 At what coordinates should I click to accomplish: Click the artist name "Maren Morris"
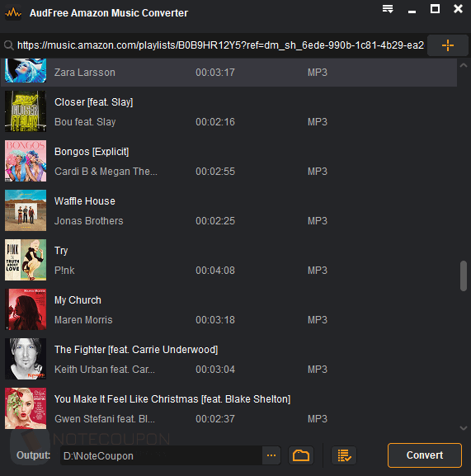pyautogui.click(x=83, y=320)
